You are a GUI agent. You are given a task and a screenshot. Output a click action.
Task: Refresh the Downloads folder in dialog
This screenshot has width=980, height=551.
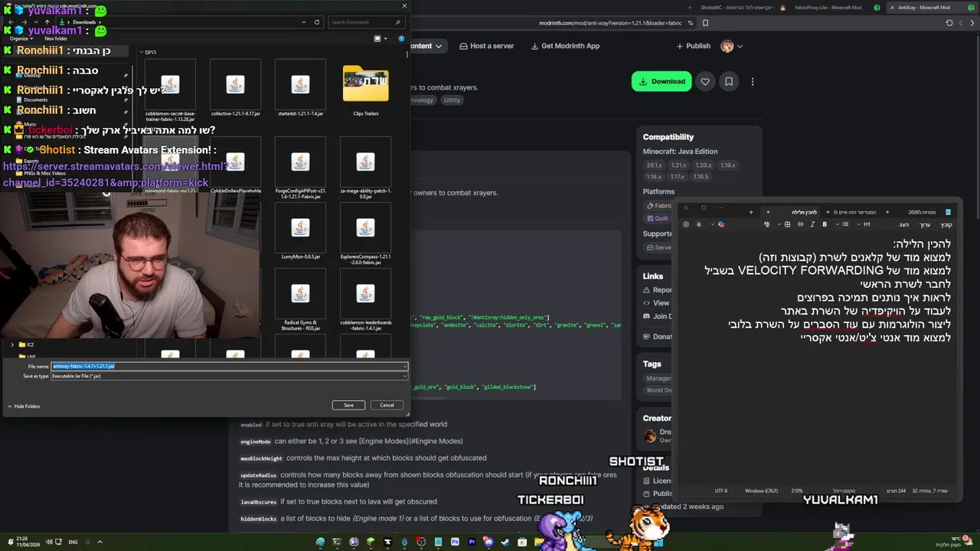coord(317,22)
